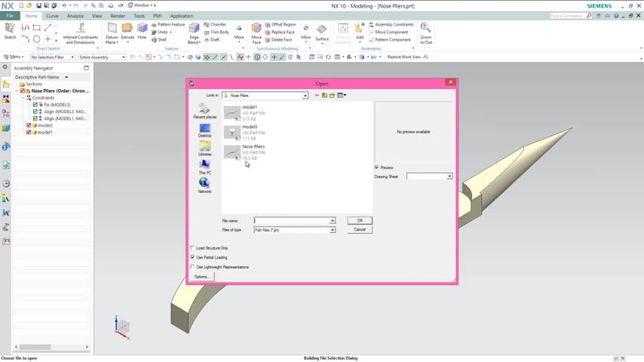Screen dimensions: 644x362
Task: Click the Shell tool
Action: (x=159, y=40)
